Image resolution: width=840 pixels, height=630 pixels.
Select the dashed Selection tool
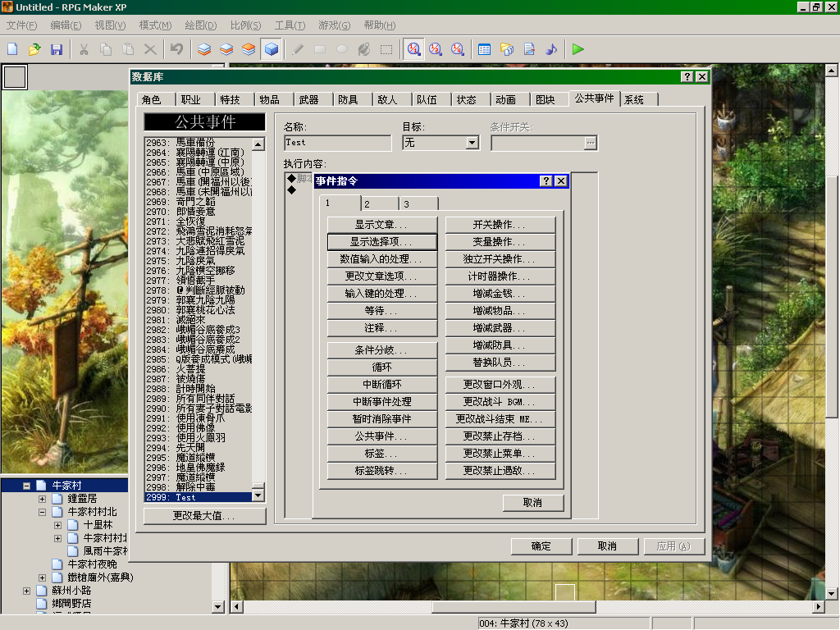pyautogui.click(x=386, y=49)
